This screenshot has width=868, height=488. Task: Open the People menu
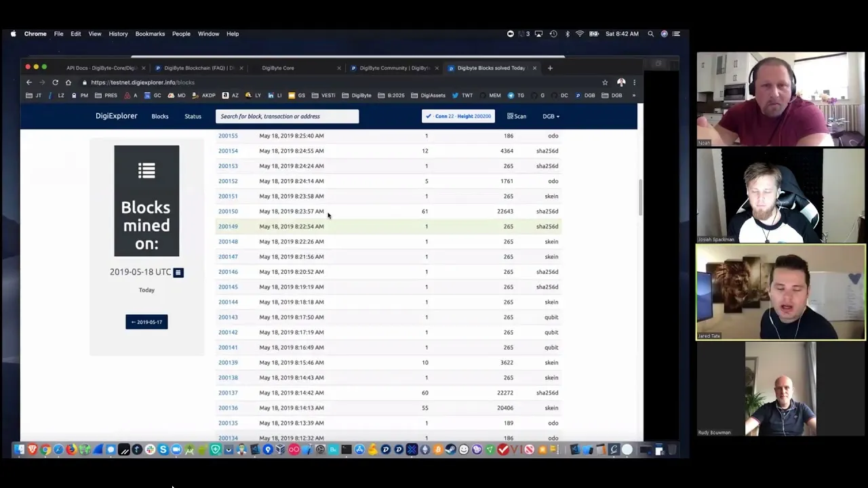tap(181, 34)
